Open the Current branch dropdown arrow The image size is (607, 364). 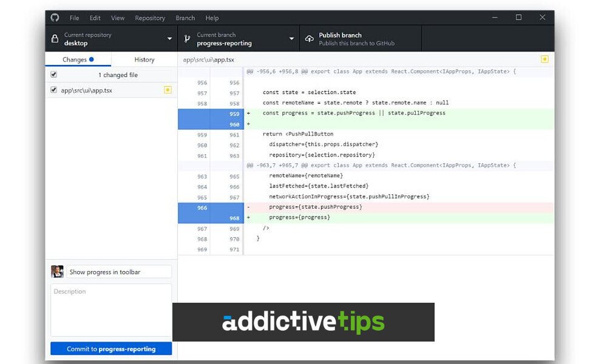[291, 39]
